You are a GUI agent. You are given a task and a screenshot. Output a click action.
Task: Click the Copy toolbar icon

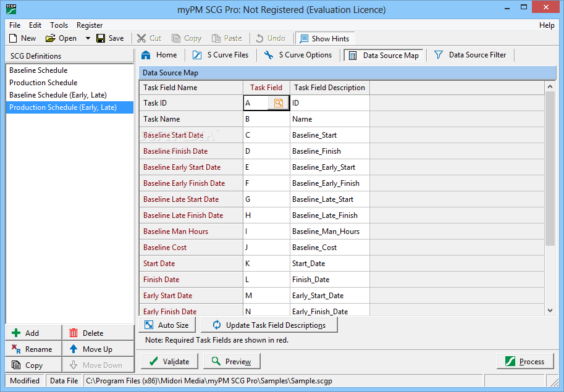(175, 38)
